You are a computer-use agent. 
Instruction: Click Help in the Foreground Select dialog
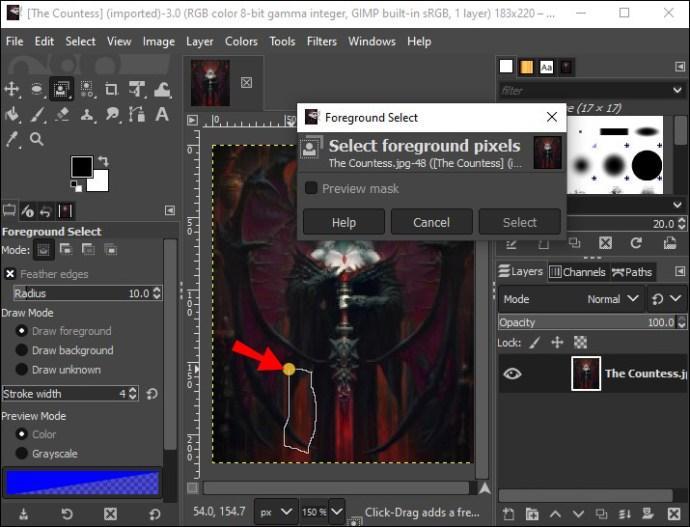[344, 222]
